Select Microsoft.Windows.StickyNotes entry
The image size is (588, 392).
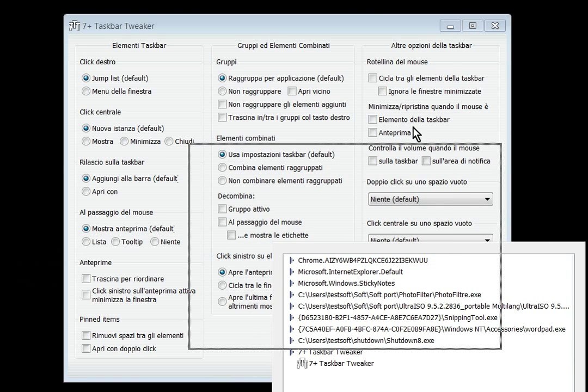pos(346,283)
